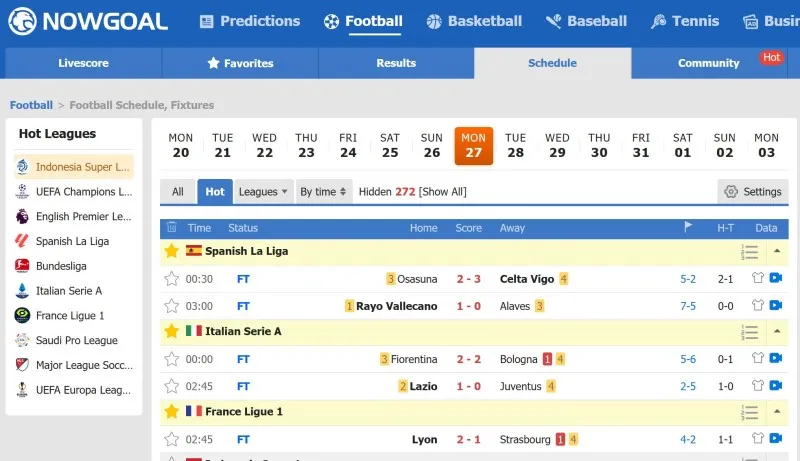
Task: Collapse the Spanish La Liga section
Action: point(777,251)
